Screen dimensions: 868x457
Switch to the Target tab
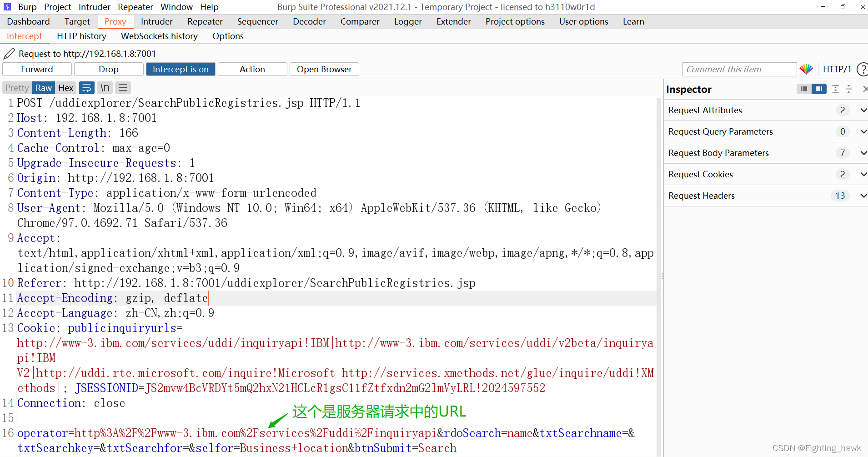tap(77, 21)
